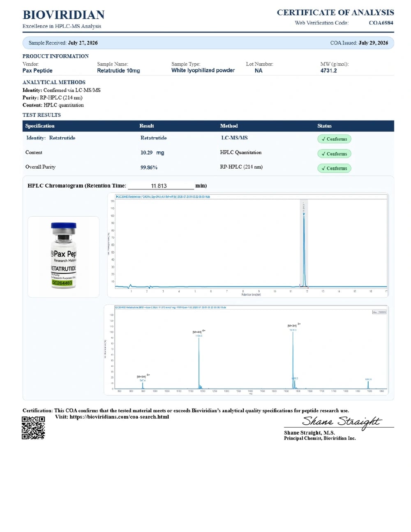
Task: Select sample type White lyophilized powder
Action: coord(203,70)
